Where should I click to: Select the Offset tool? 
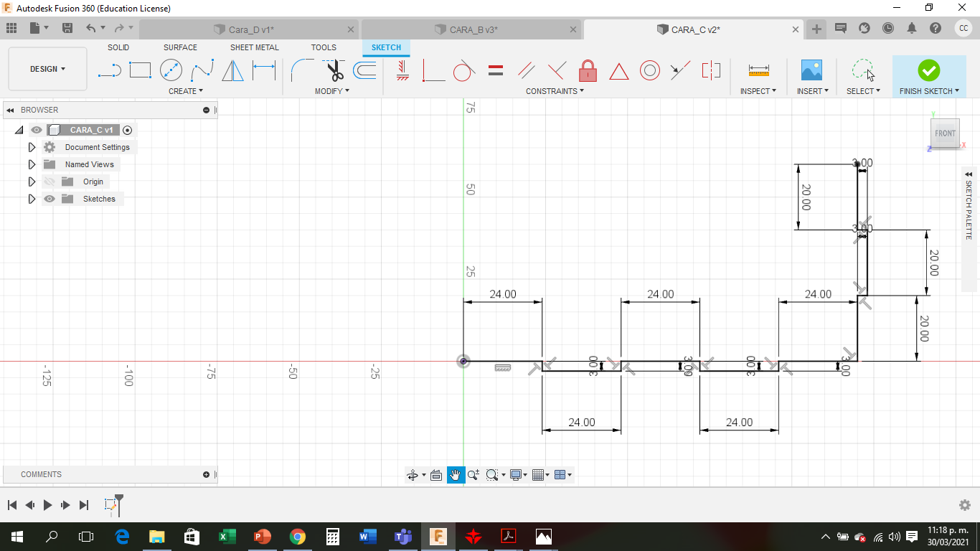[x=364, y=70]
